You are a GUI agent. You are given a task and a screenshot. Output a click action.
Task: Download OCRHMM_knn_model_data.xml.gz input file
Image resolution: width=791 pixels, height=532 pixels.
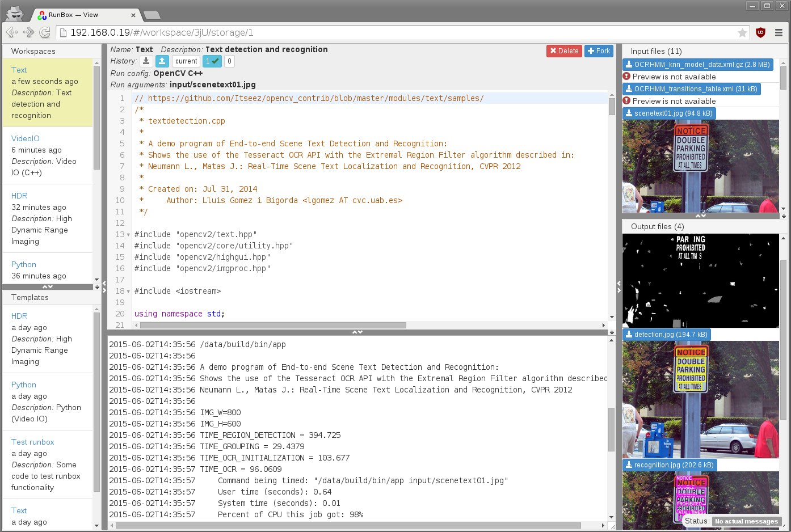697,65
